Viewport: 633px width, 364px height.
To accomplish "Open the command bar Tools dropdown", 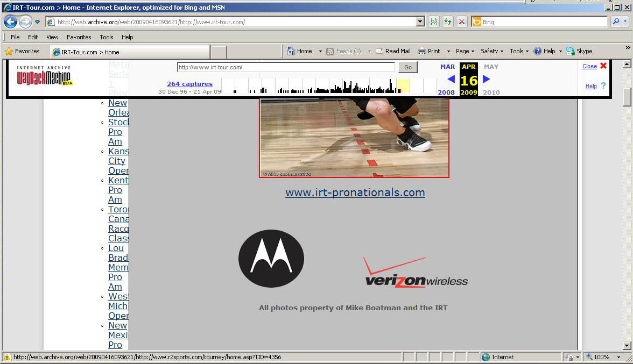I will tap(519, 51).
